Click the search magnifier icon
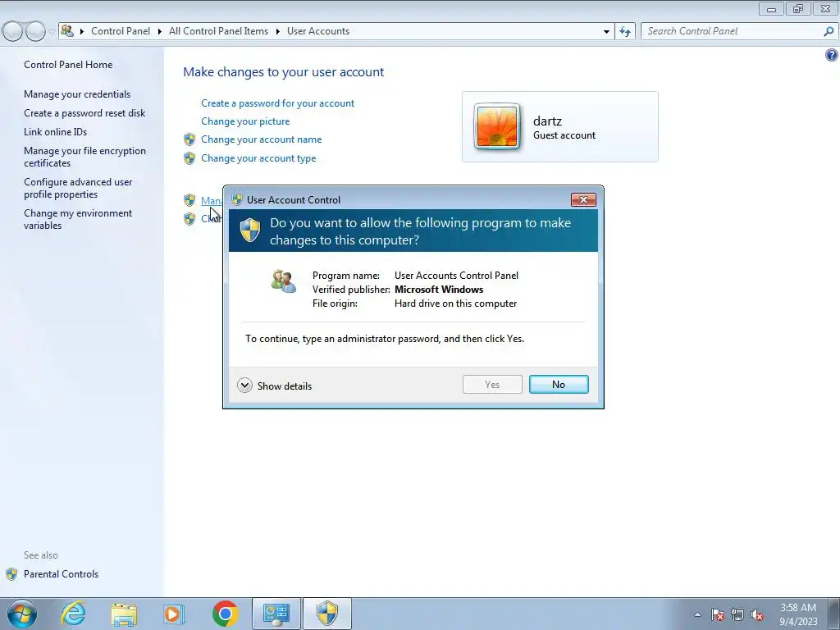840x630 pixels. [829, 32]
